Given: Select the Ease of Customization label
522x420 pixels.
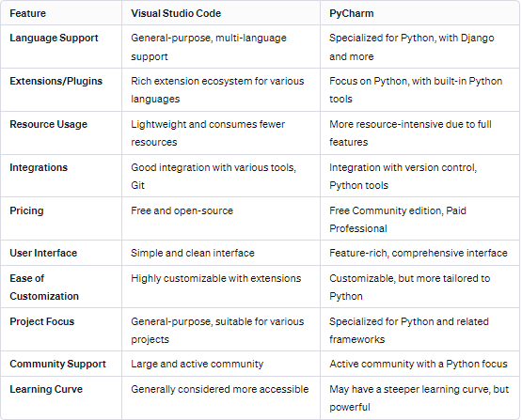Looking at the screenshot, I should (x=44, y=287).
